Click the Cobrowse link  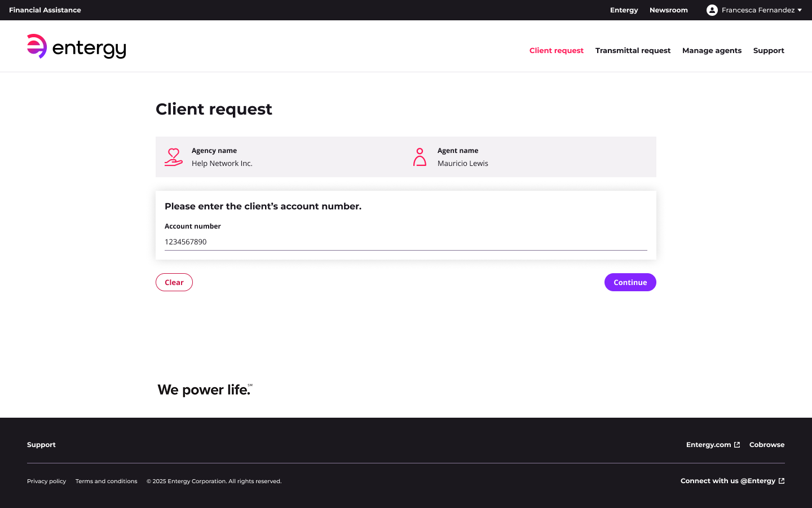pos(767,445)
